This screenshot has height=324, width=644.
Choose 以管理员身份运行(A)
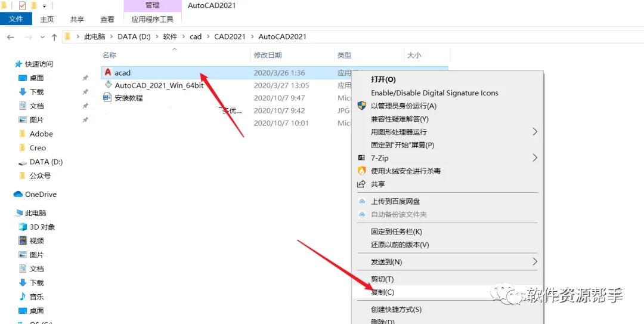coord(404,106)
